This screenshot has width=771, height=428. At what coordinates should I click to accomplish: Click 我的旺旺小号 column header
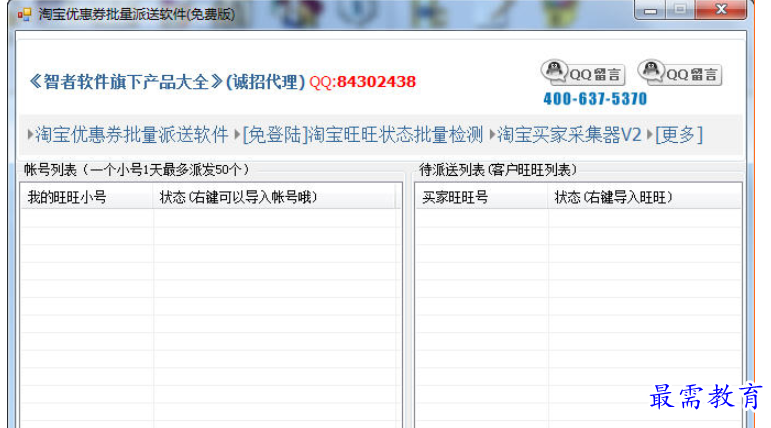87,197
